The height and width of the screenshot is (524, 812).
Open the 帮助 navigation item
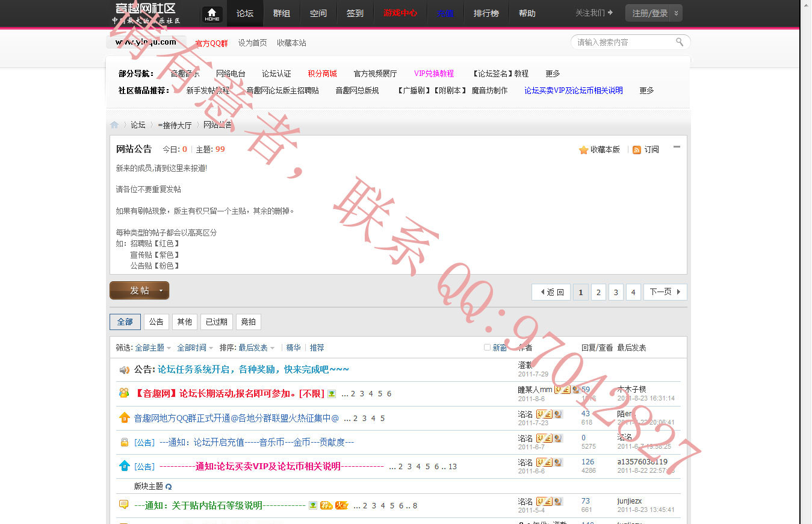tap(527, 13)
